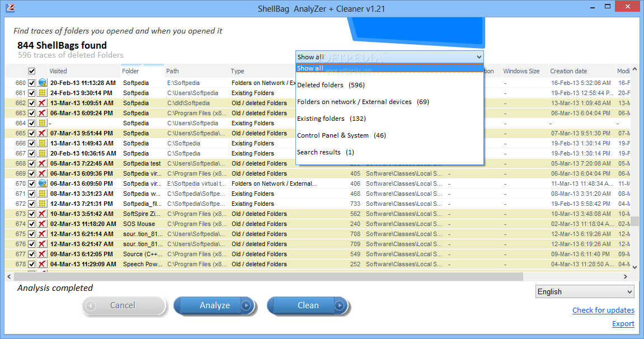Uncheck the checkbox for row 664
The width and height of the screenshot is (644, 339).
pyautogui.click(x=32, y=123)
